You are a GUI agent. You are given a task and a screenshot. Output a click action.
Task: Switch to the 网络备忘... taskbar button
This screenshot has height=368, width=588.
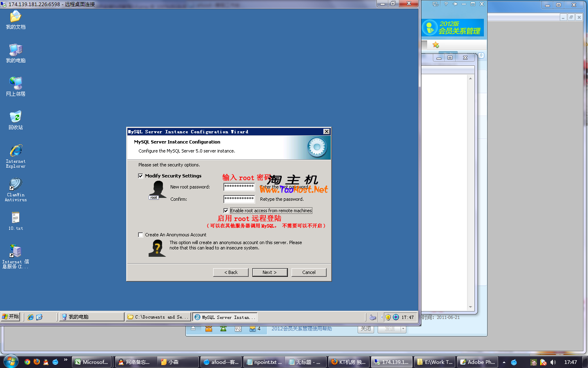(x=136, y=362)
